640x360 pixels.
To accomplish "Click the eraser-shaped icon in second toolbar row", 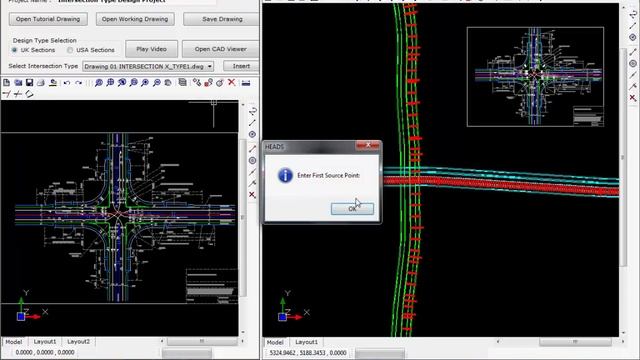I will (x=29, y=94).
